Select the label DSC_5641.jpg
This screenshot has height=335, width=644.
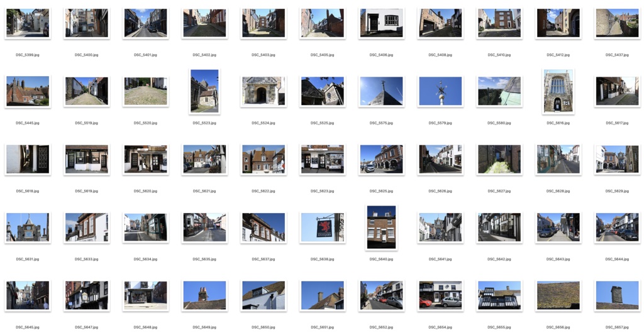440,259
